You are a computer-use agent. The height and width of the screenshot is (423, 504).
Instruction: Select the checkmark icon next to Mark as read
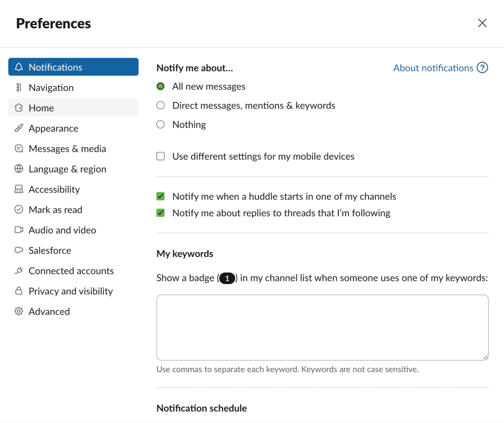click(x=18, y=209)
